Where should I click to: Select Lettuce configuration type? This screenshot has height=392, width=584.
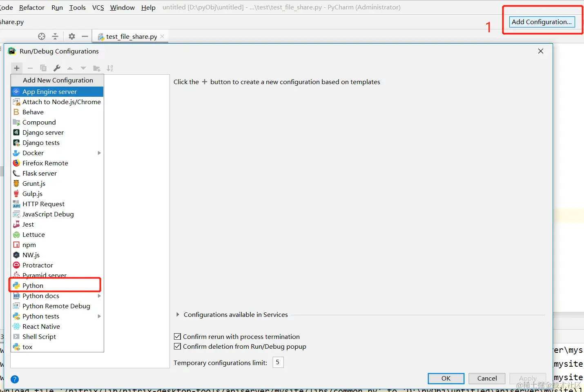57,234
